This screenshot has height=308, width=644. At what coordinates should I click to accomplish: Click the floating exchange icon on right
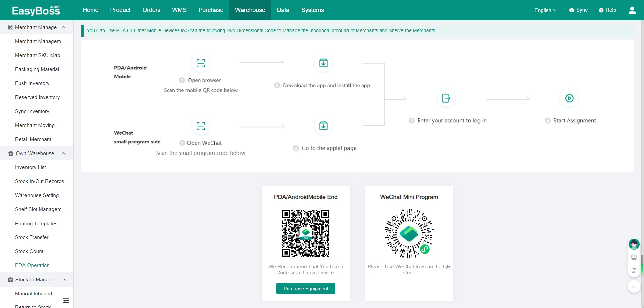click(634, 271)
